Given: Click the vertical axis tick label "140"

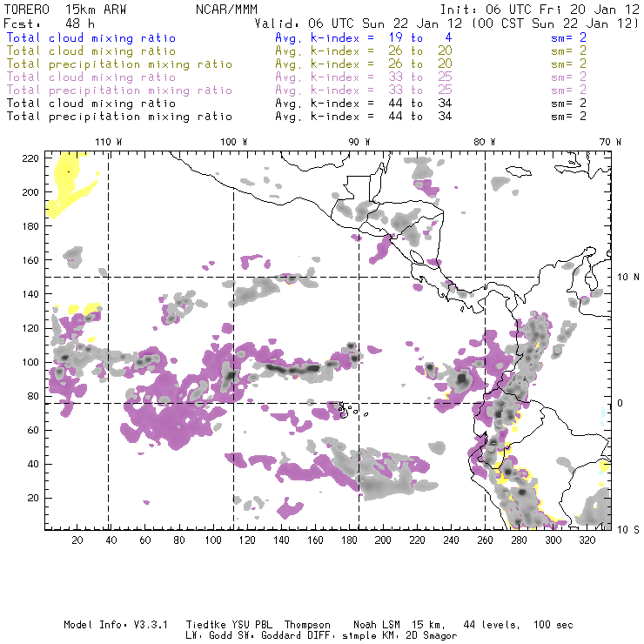Looking at the screenshot, I should click(30, 294).
